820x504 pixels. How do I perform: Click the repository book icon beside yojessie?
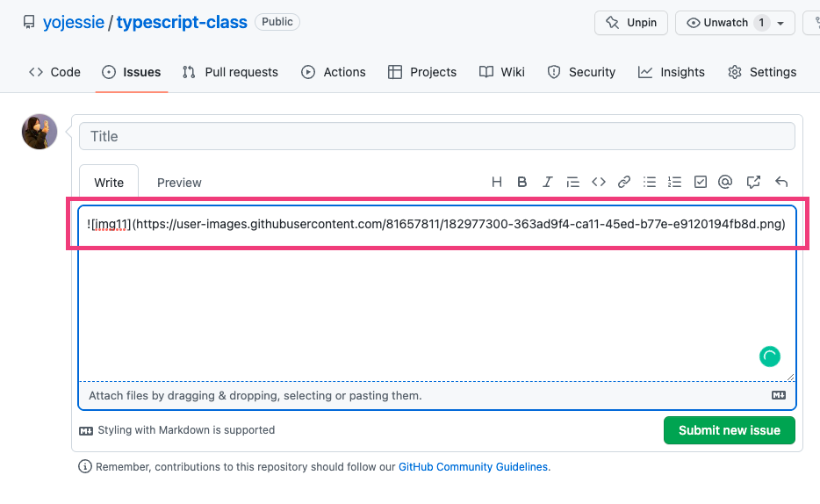(x=29, y=22)
